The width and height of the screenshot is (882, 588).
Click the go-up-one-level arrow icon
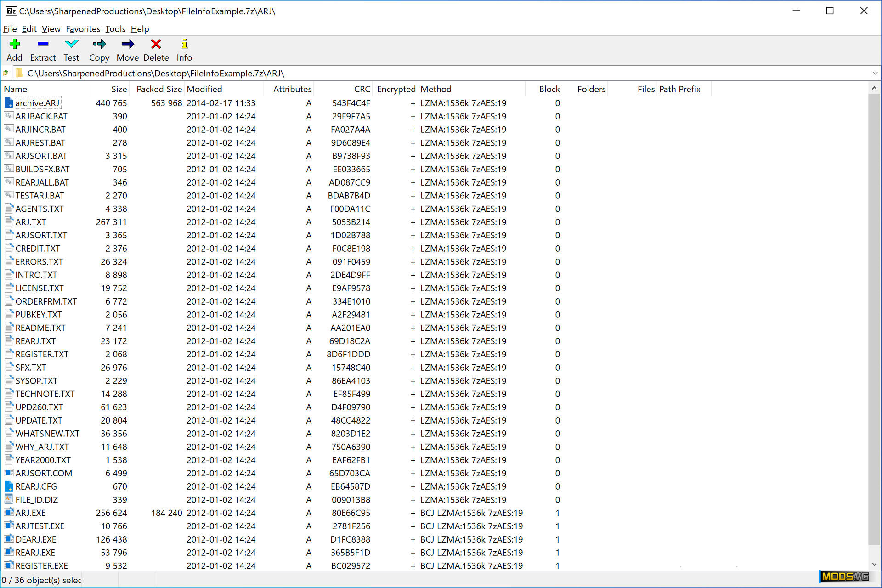point(6,73)
